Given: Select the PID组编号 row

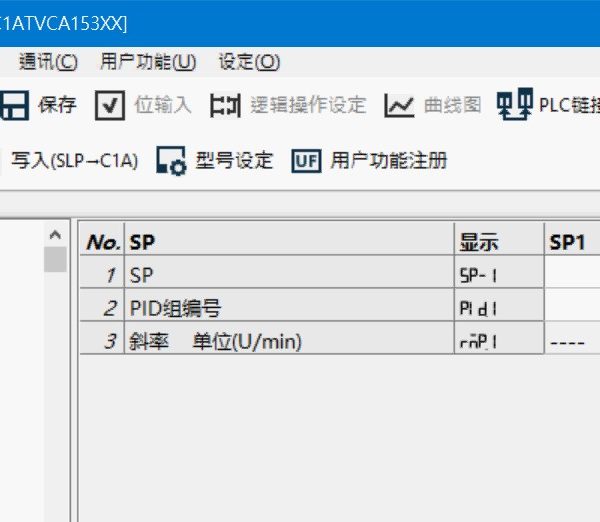Looking at the screenshot, I should click(288, 307).
